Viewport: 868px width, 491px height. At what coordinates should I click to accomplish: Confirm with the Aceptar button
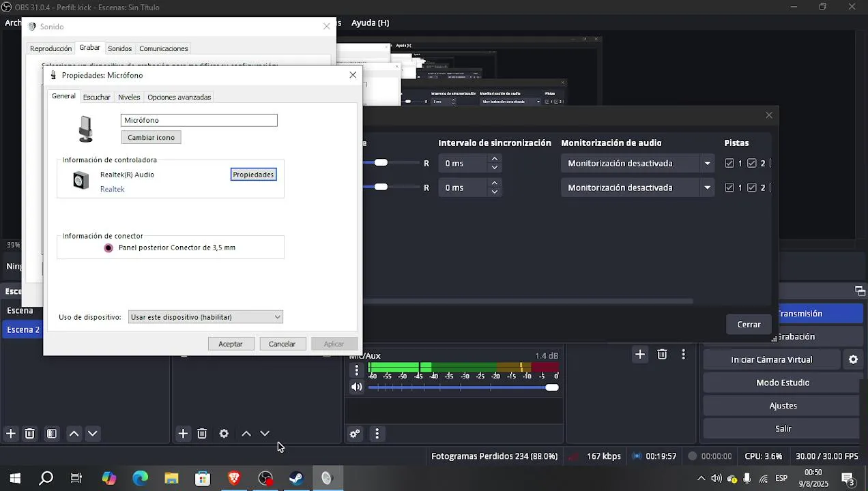(231, 344)
